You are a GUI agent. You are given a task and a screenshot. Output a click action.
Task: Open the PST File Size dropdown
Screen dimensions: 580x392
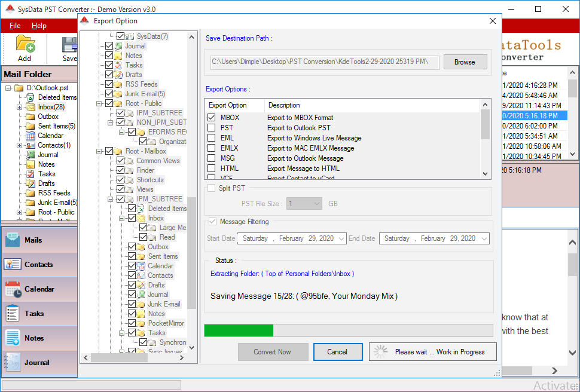(x=318, y=203)
